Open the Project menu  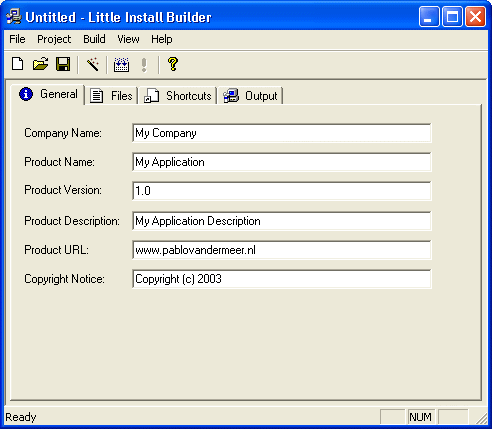pos(54,39)
